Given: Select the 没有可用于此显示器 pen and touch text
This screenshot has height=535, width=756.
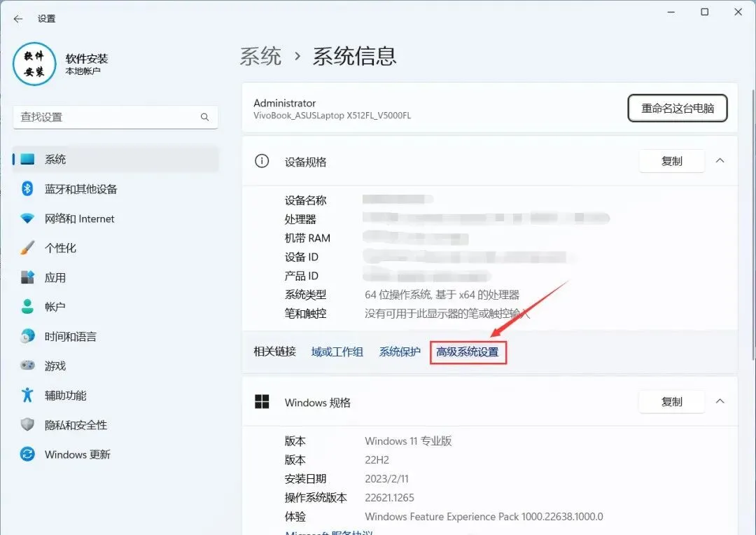Looking at the screenshot, I should [447, 314].
